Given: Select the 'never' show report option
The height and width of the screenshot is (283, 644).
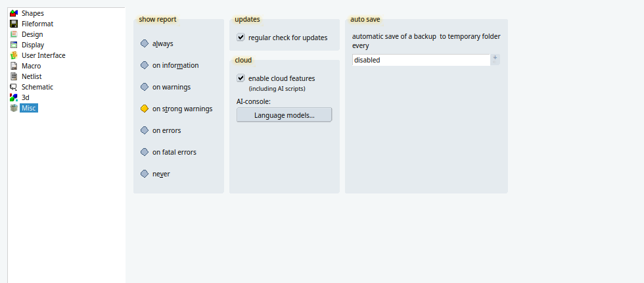Looking at the screenshot, I should pos(155,174).
